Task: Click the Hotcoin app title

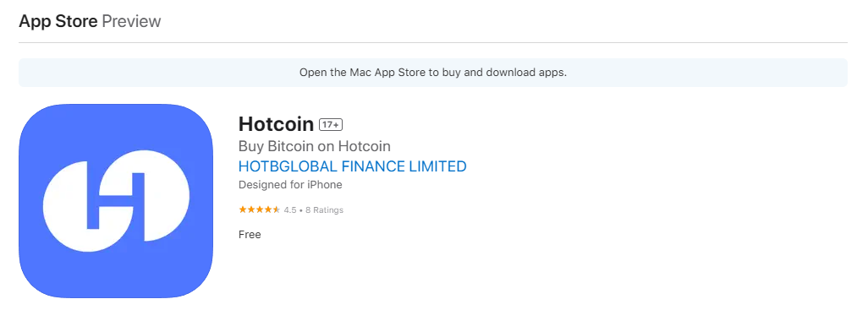Action: coord(277,124)
